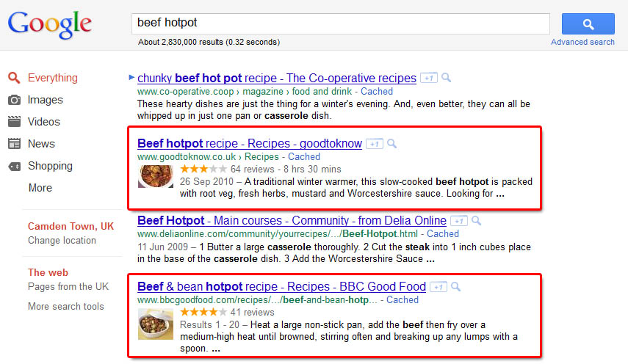Click preview magnifier beside Co-operative result

click(447, 79)
